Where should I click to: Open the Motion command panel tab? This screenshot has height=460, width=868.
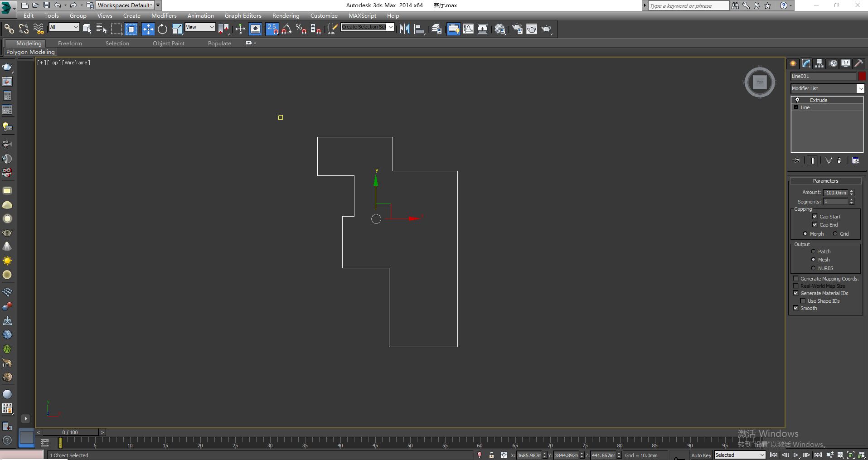coord(833,63)
